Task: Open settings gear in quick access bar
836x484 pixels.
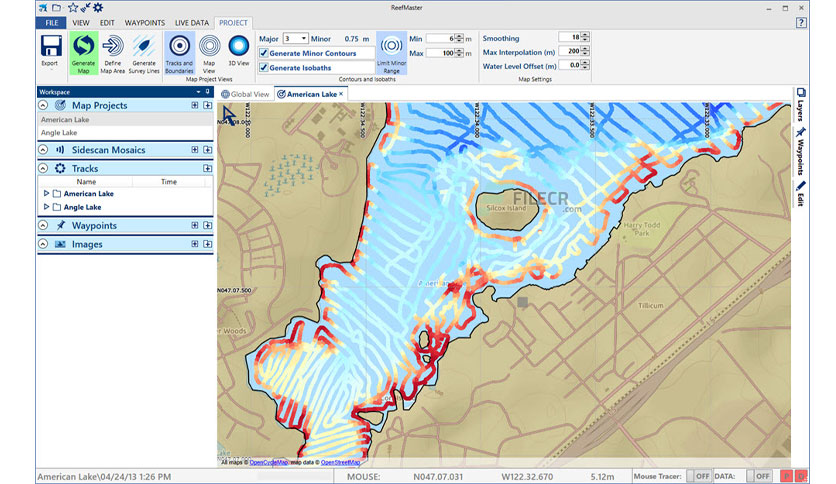Action: pos(98,7)
